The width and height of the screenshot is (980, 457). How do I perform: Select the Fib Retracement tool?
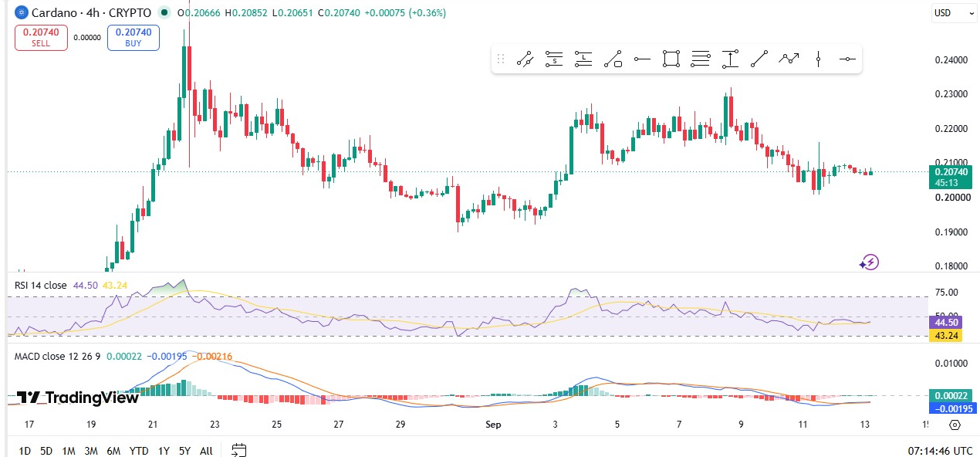[x=701, y=59]
